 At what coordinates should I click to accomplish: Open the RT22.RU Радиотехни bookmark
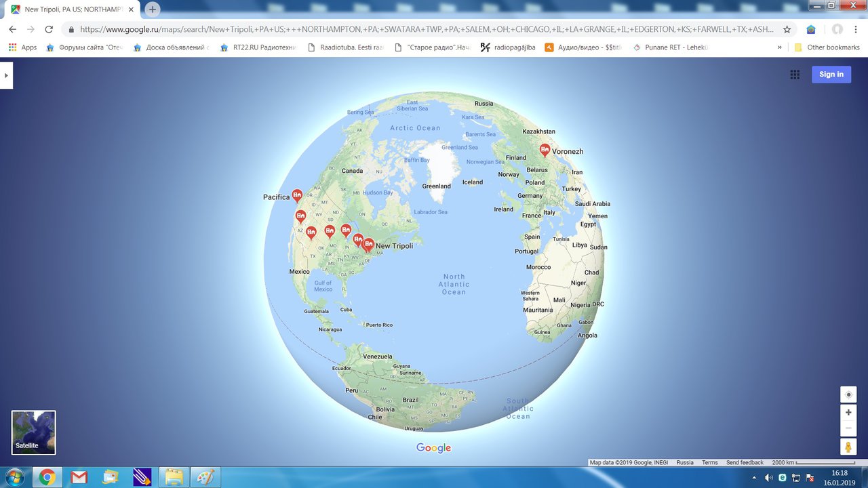coord(258,47)
